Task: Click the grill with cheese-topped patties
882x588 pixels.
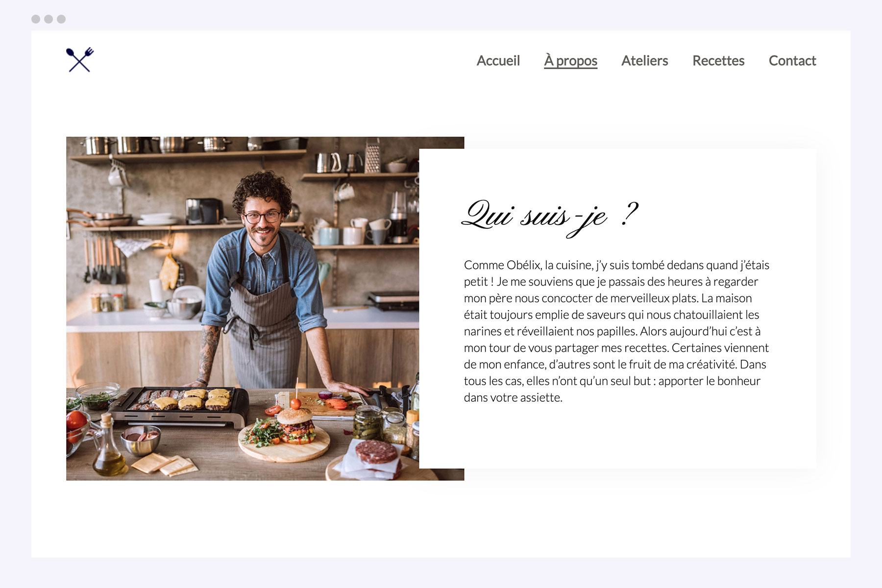Action: [180, 405]
